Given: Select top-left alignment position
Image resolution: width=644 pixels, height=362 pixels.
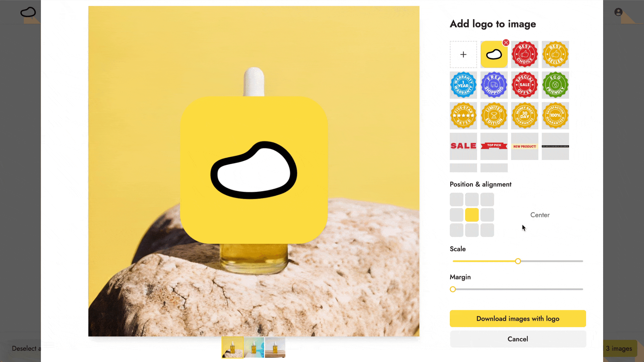Looking at the screenshot, I should [457, 199].
